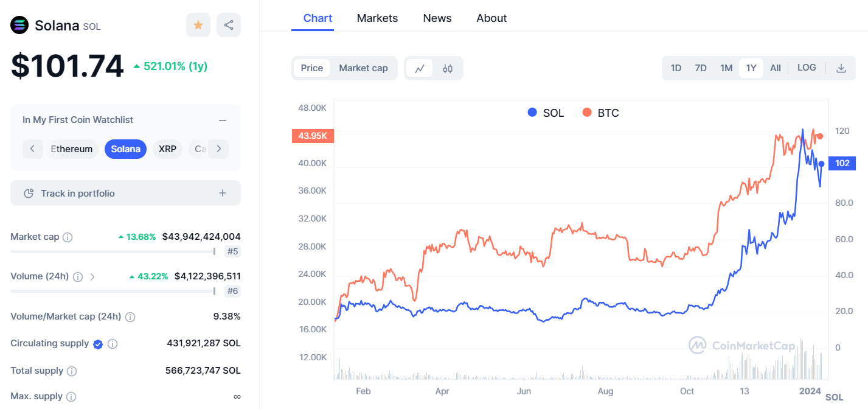Click the plus icon in Track in portfolio
The image size is (868, 409).
point(223,193)
